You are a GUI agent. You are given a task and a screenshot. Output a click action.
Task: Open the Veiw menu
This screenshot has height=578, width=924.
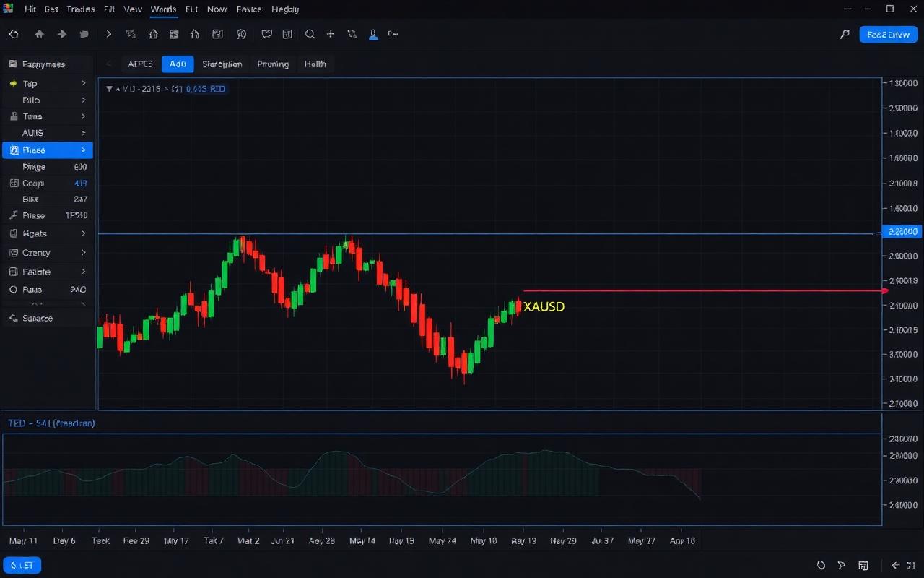pos(133,9)
